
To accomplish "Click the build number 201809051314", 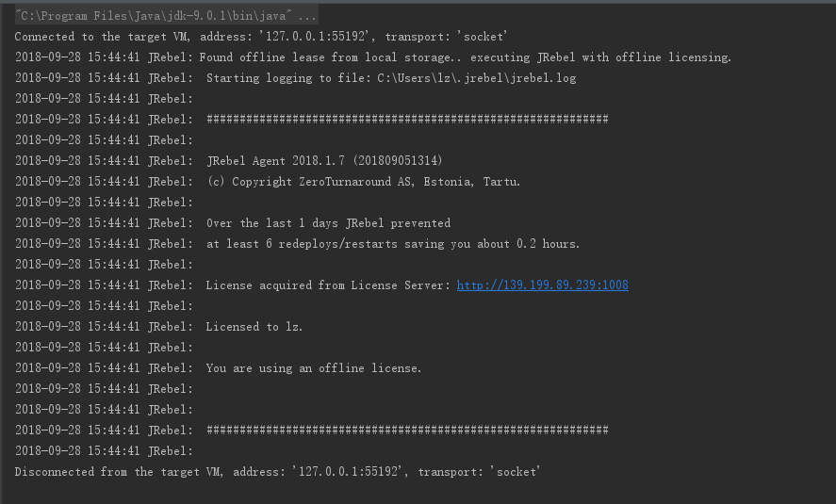I will [x=397, y=161].
